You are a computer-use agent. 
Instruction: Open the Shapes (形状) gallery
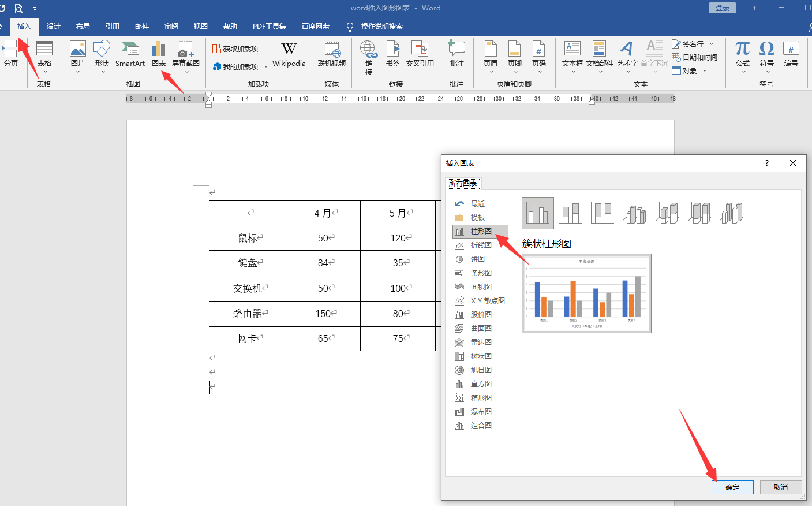tap(102, 56)
